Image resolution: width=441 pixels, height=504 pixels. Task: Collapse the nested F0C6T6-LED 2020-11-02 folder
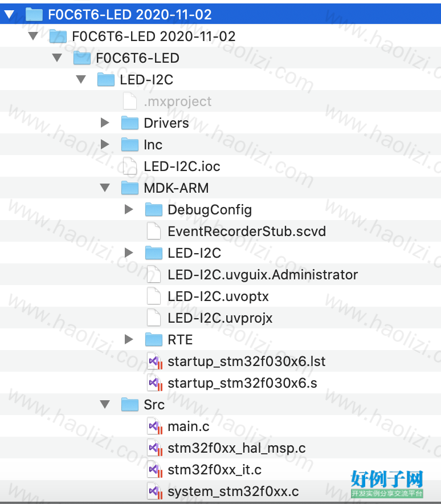[33, 36]
